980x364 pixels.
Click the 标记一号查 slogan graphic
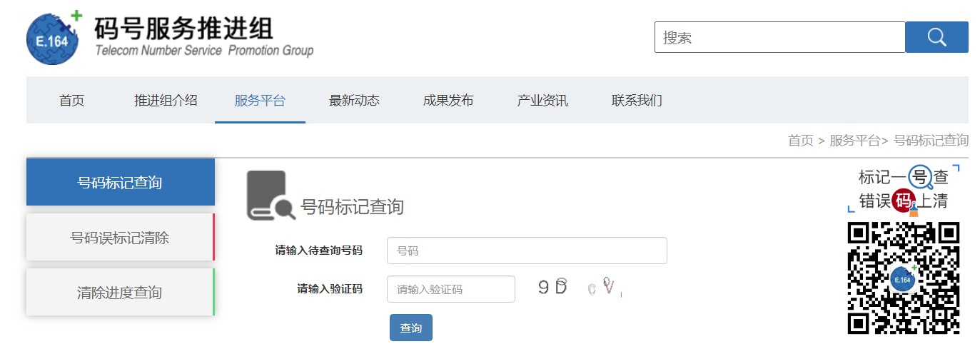click(x=903, y=188)
